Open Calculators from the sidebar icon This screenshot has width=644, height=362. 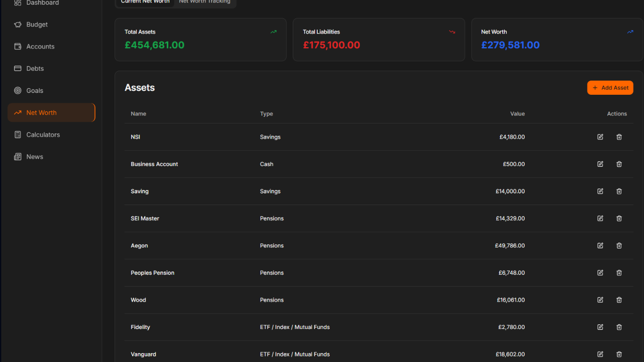[x=17, y=134]
